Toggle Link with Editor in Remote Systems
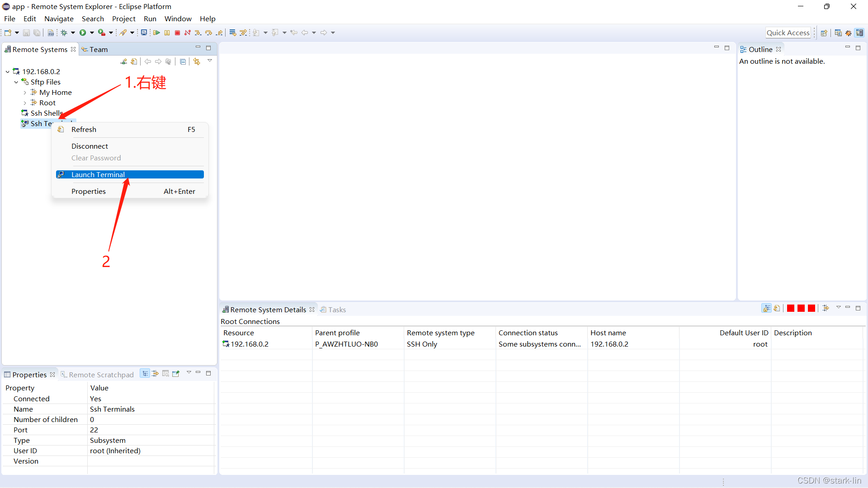 [197, 61]
